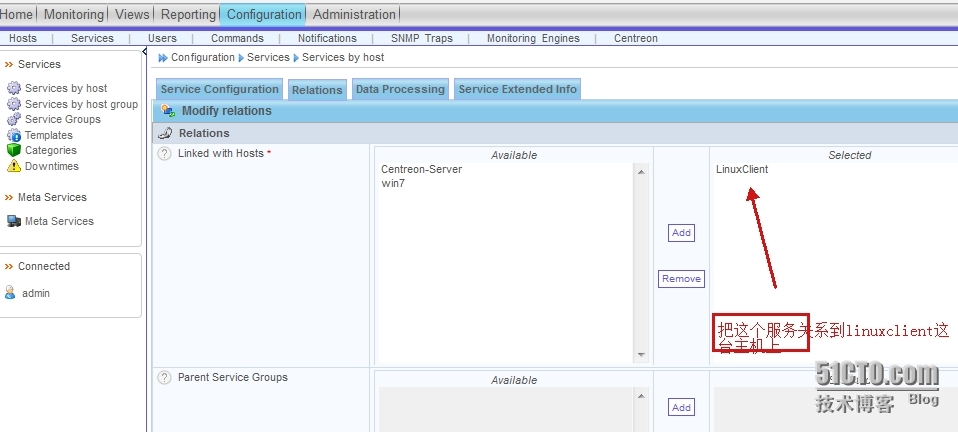Click the admin user link
Viewport: 958px width, 432px height.
36,293
